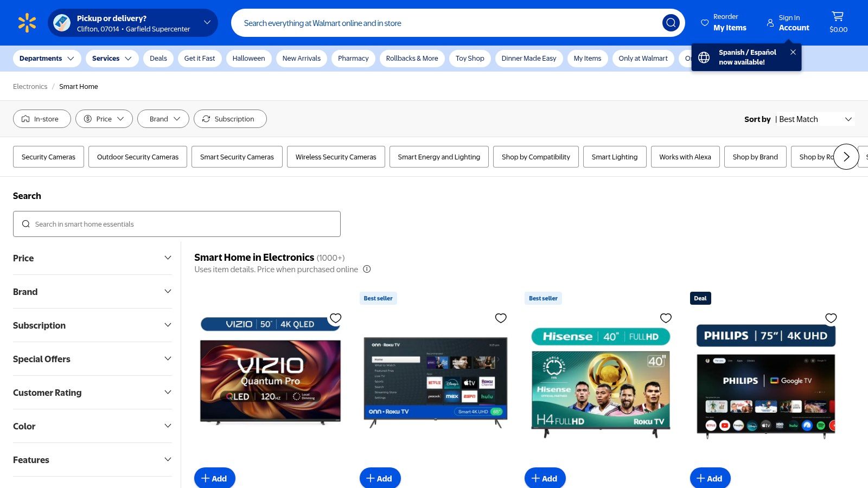Select the Halloween nav item
Viewport: 868px width, 488px height.
[248, 59]
